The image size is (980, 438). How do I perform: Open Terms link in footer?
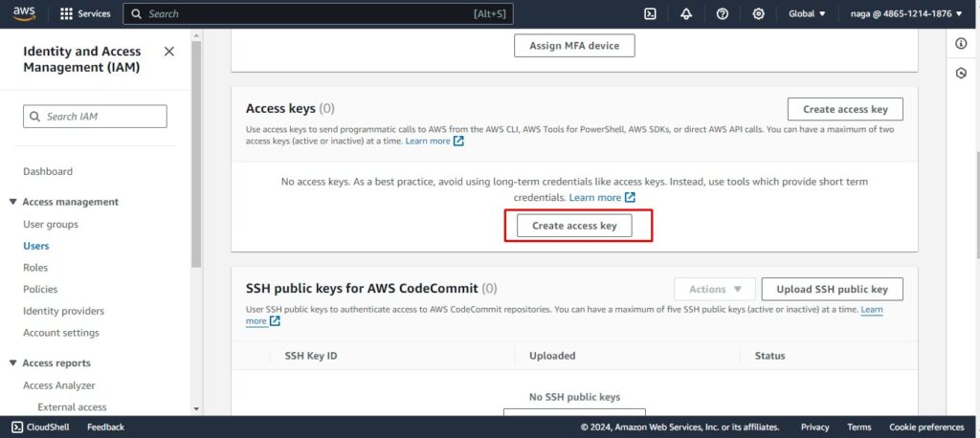[x=859, y=427]
